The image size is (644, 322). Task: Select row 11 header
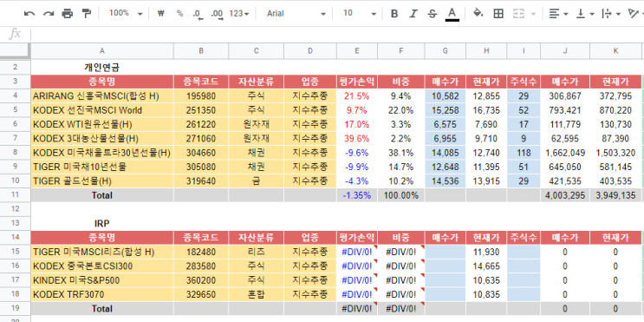15,195
